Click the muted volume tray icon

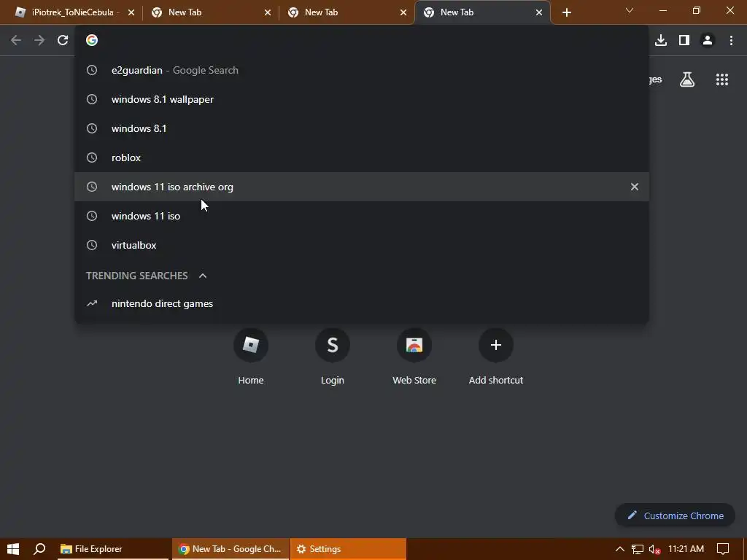click(654, 550)
